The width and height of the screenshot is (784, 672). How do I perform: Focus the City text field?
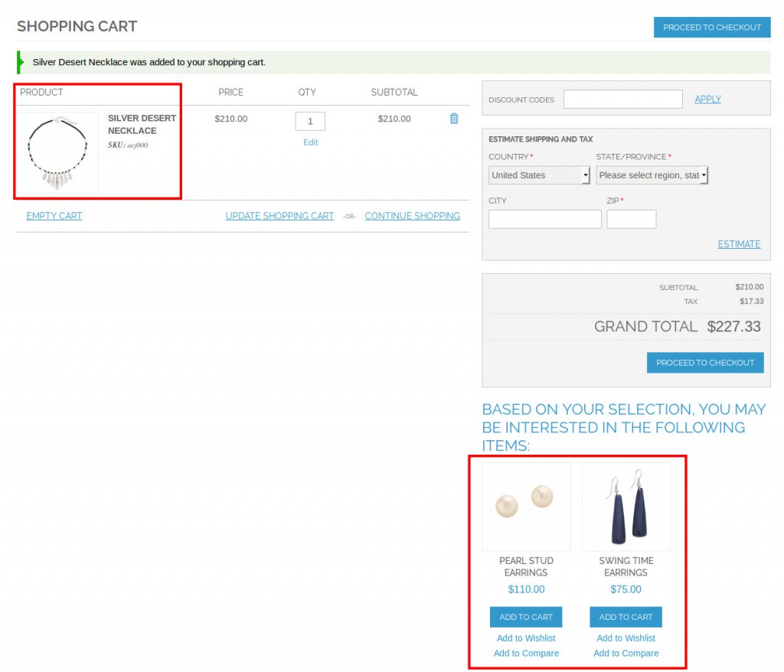pyautogui.click(x=545, y=219)
